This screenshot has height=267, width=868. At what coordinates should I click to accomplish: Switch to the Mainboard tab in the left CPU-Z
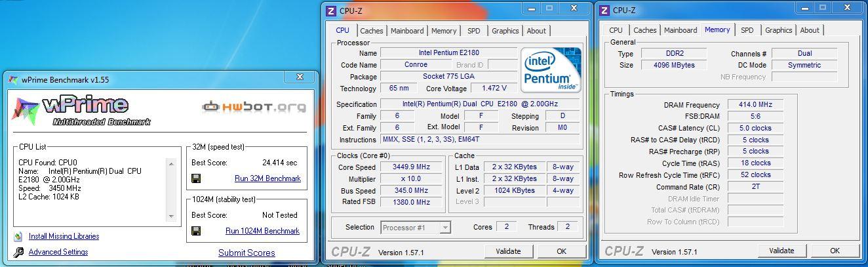point(407,31)
